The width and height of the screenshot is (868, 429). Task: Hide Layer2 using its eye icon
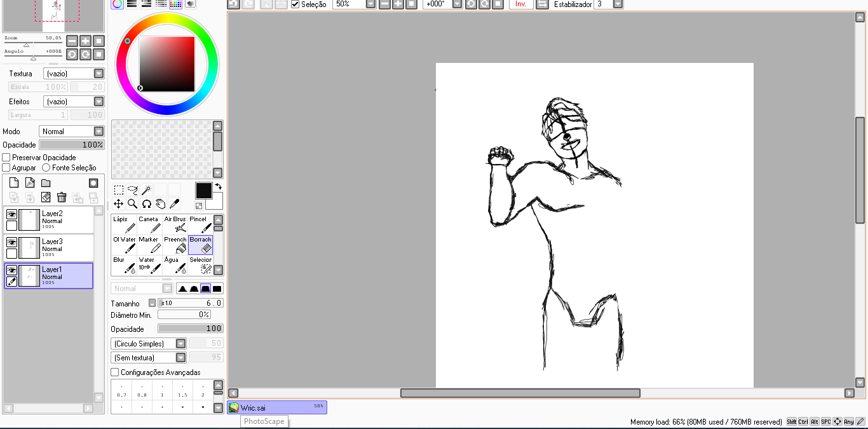click(11, 215)
